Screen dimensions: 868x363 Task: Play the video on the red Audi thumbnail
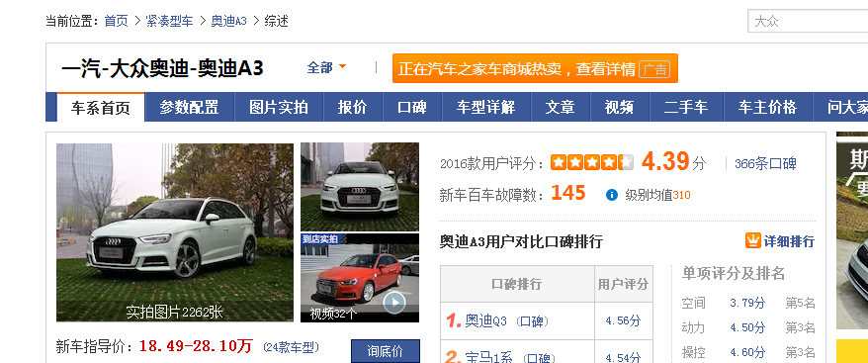[394, 303]
